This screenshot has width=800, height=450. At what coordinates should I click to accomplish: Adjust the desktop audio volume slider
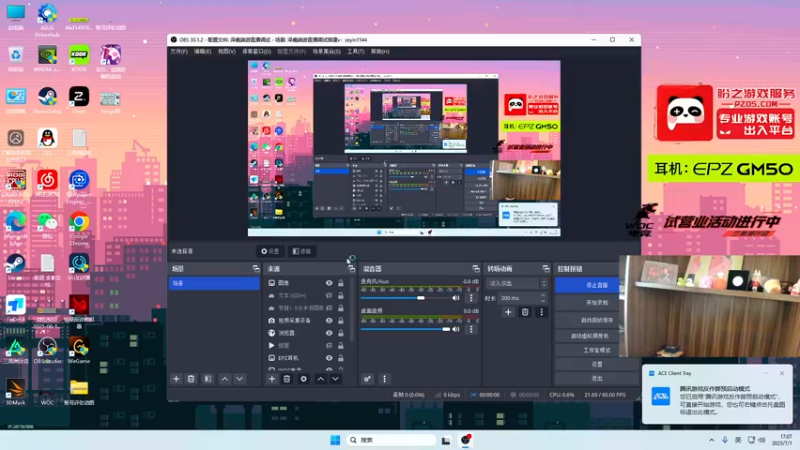[x=405, y=329]
